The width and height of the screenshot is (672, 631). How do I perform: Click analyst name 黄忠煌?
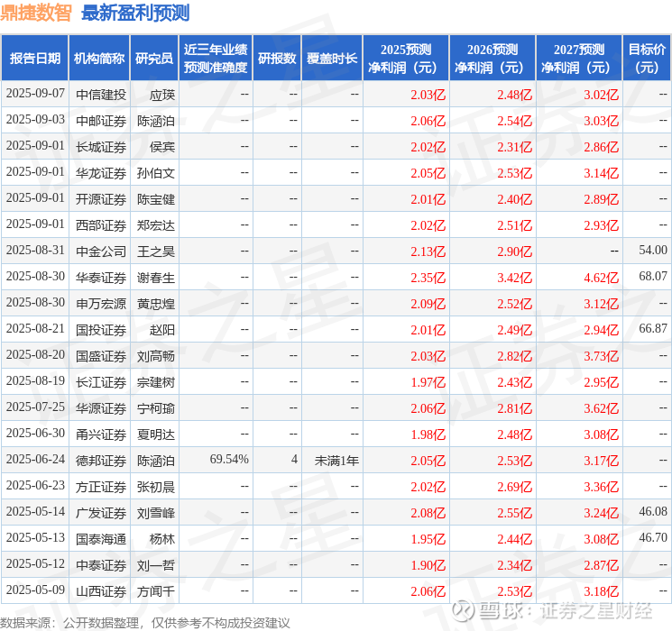(156, 304)
